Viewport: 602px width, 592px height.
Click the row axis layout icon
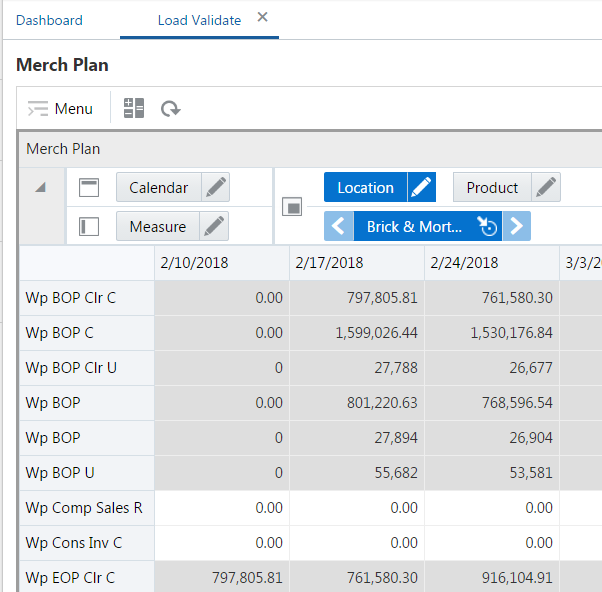tap(89, 226)
